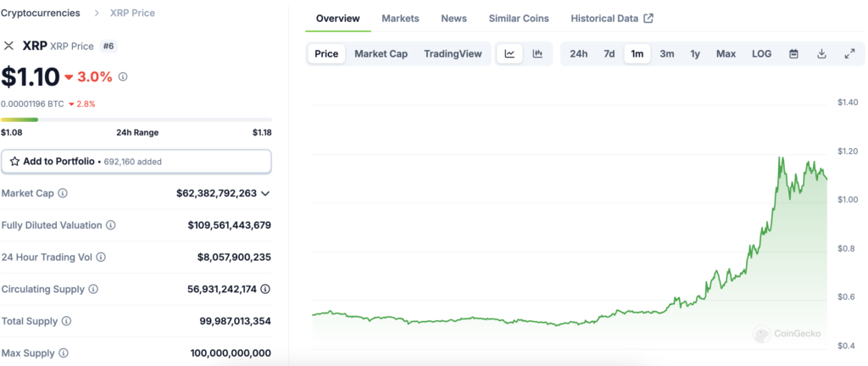The image size is (868, 366).
Task: Choose the Max time range
Action: point(726,54)
